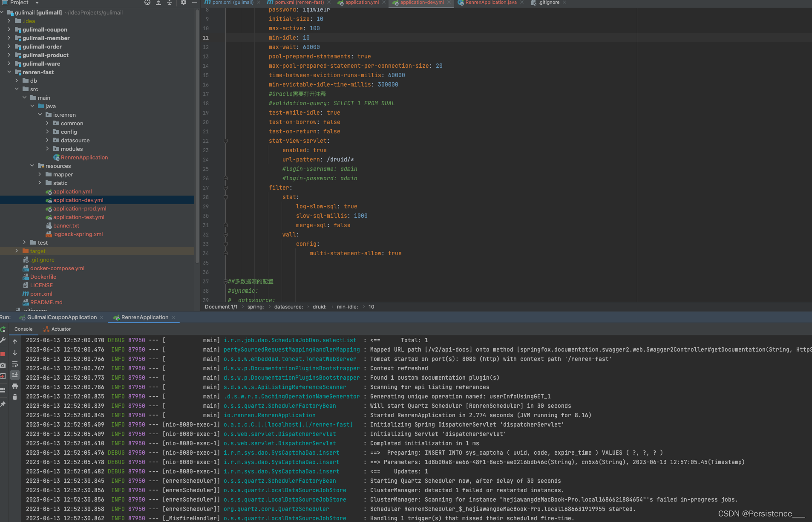Select docker-compose.yml in project tree

tap(57, 268)
